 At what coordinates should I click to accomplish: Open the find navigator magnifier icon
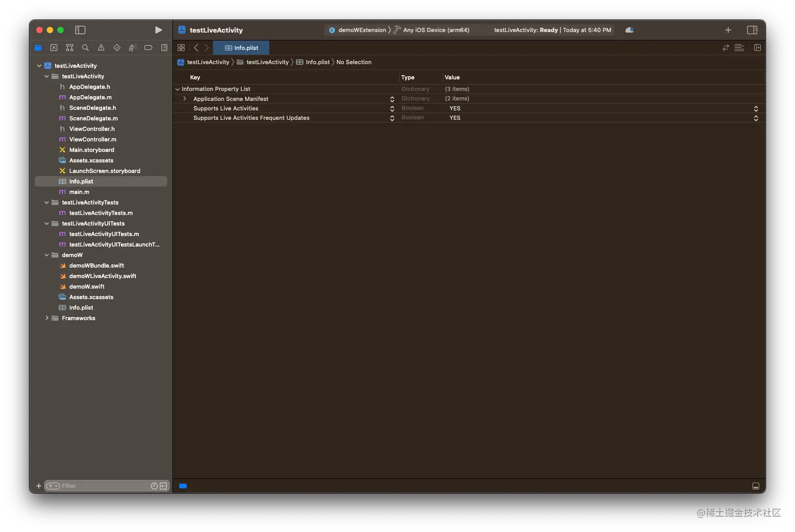(x=85, y=48)
